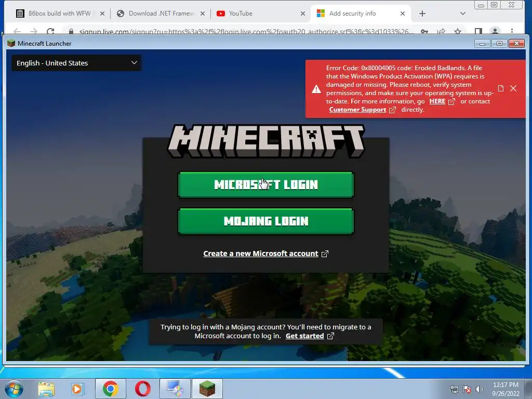532x399 pixels.
Task: Dismiss the red error notification
Action: coord(513,88)
